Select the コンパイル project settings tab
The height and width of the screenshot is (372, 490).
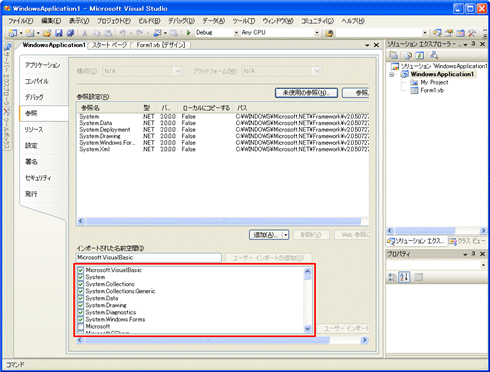(x=37, y=81)
